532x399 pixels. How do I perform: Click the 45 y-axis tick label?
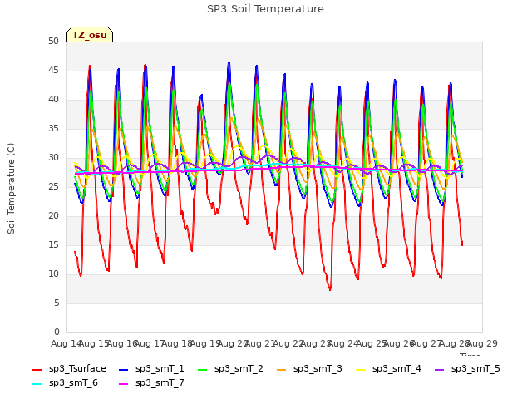53,71
